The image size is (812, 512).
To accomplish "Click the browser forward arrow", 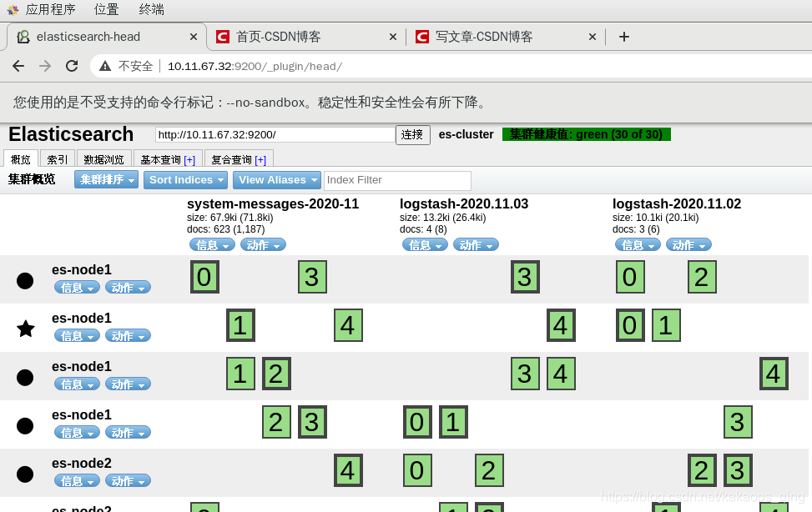I will coord(45,66).
